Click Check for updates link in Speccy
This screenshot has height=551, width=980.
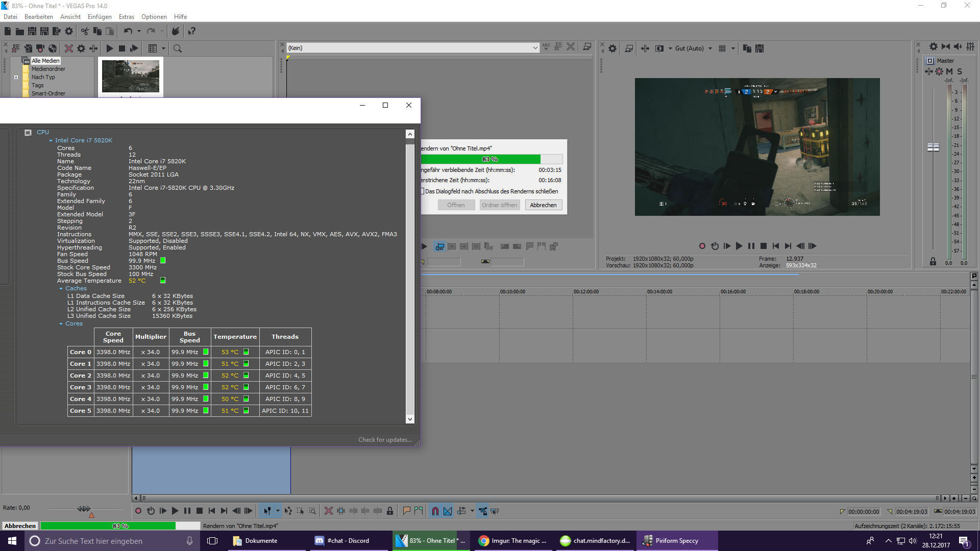[385, 440]
